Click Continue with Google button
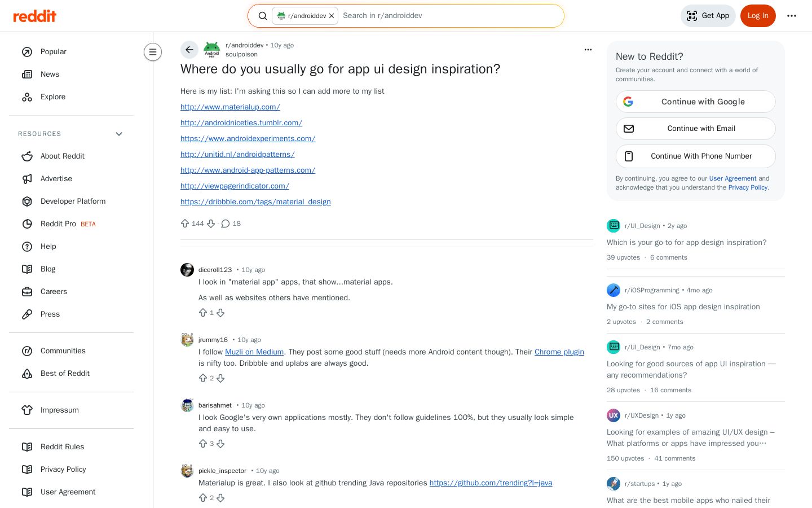 (x=696, y=102)
